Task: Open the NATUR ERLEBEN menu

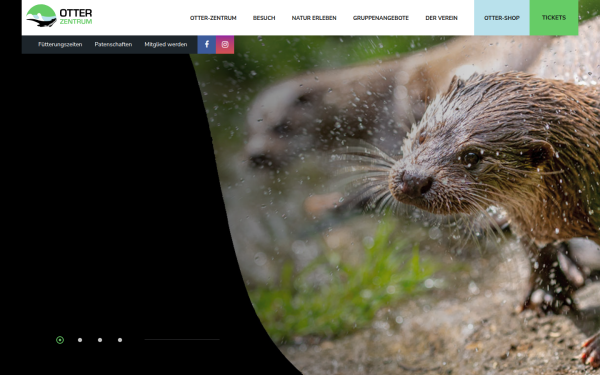Action: [x=314, y=18]
